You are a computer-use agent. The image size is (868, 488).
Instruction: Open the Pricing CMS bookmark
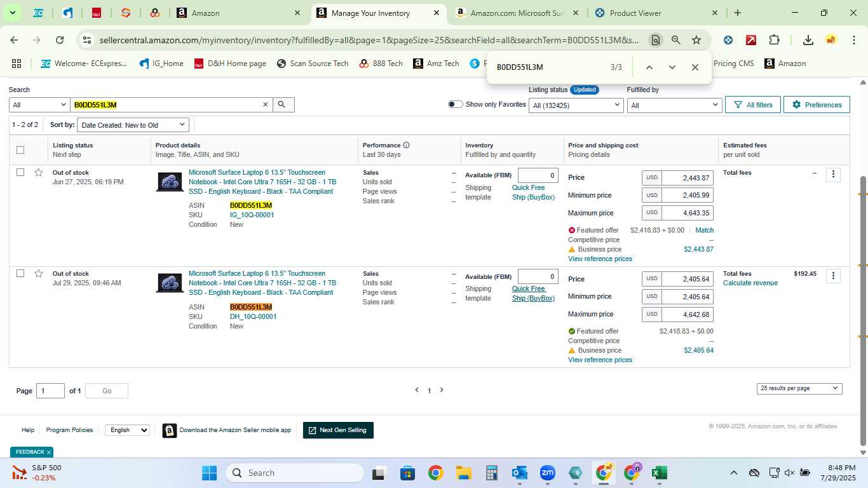pyautogui.click(x=733, y=64)
